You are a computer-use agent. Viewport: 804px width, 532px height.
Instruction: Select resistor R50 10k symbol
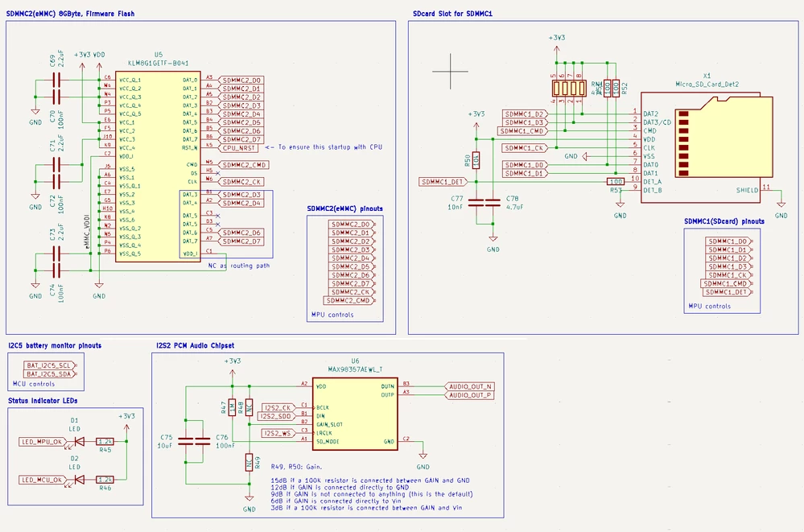(476, 160)
